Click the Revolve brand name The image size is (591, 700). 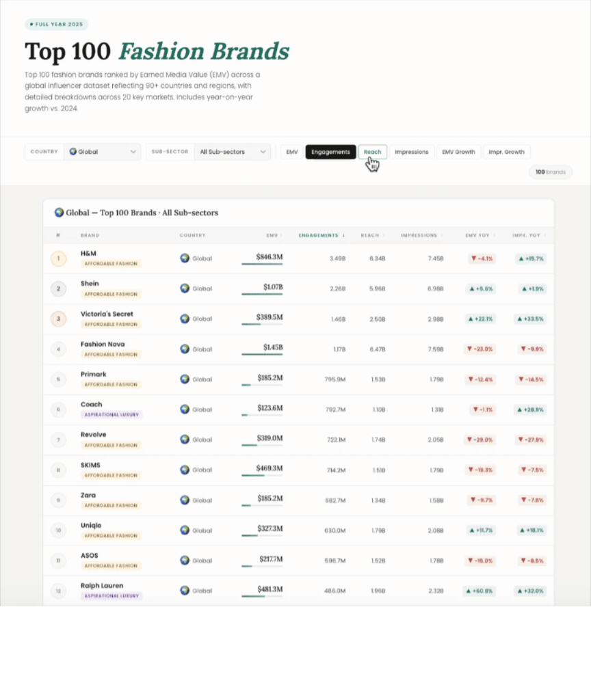click(x=93, y=434)
